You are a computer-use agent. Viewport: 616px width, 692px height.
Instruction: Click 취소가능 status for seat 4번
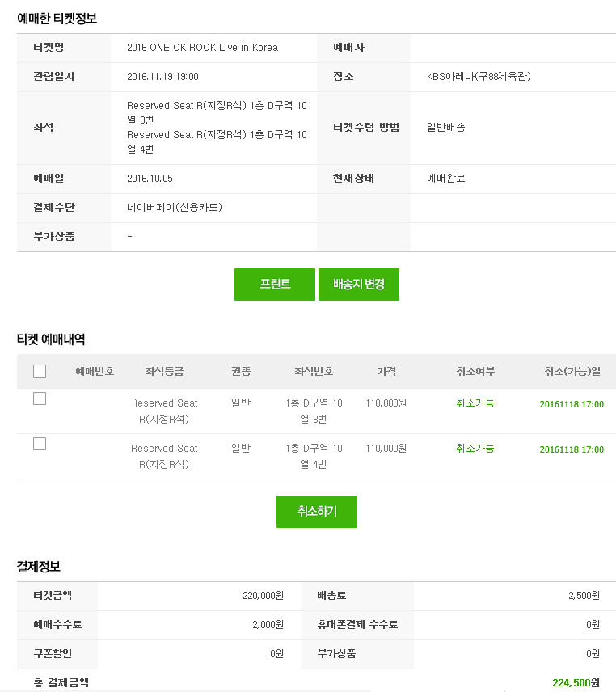pyautogui.click(x=475, y=449)
